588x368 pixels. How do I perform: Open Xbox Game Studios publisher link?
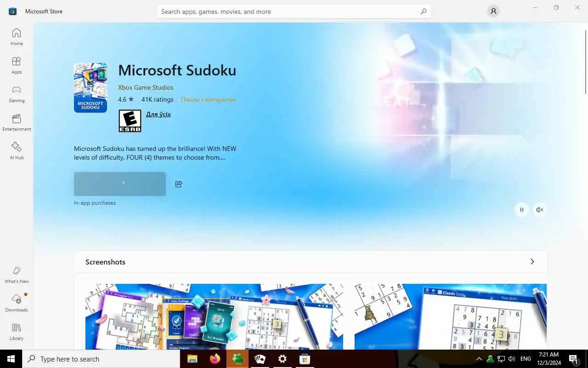tap(146, 87)
